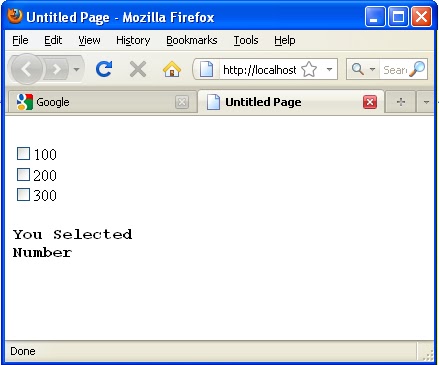The width and height of the screenshot is (439, 365).
Task: Go to Home page via house icon
Action: pyautogui.click(x=172, y=69)
